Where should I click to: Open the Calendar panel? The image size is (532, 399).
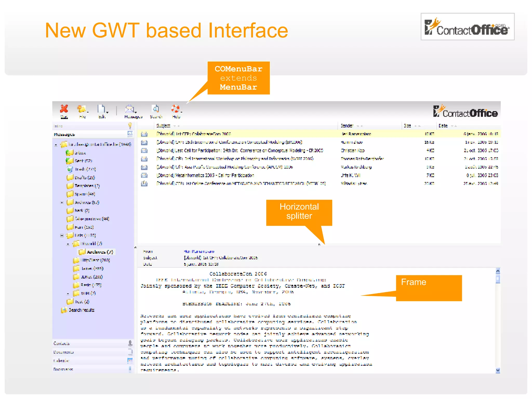pyautogui.click(x=93, y=361)
